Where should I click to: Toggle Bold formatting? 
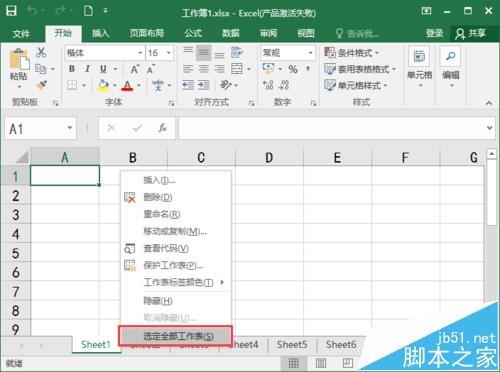pyautogui.click(x=71, y=69)
